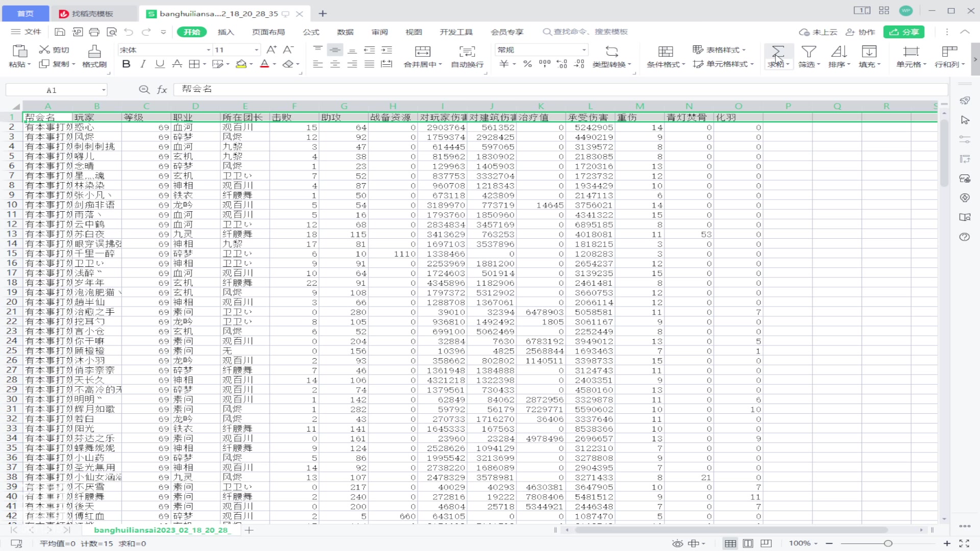Toggle italic formatting

143,64
